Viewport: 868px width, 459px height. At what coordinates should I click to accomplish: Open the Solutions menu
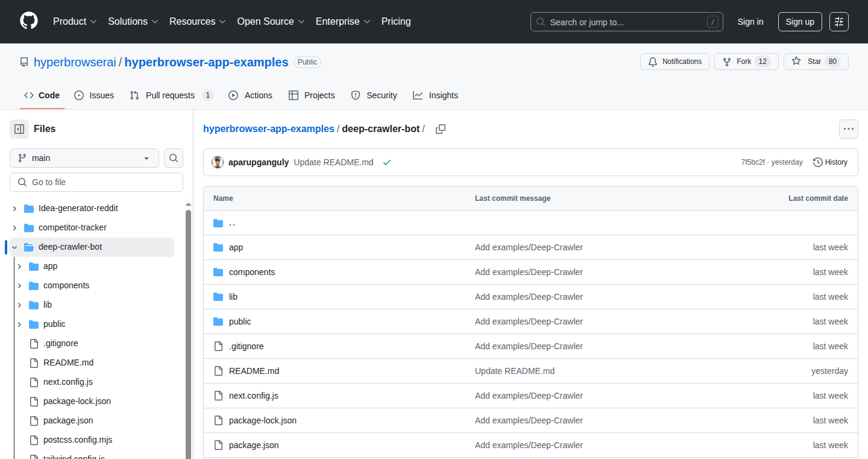[133, 21]
